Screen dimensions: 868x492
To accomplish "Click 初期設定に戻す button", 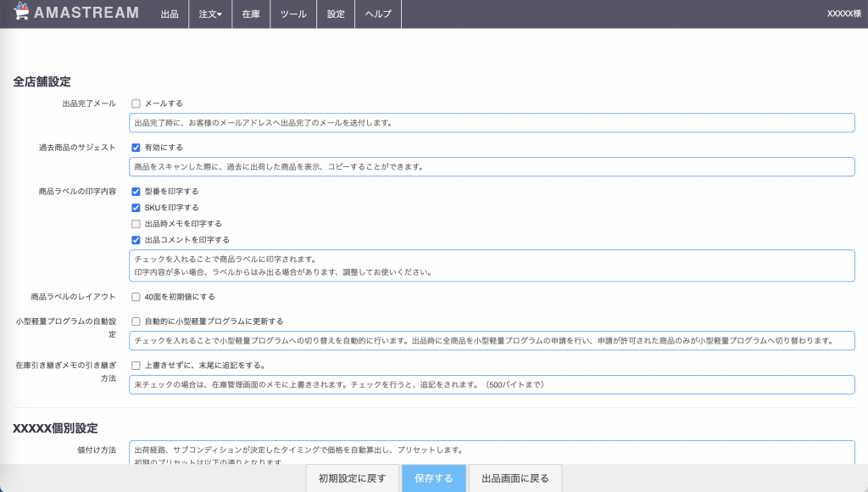I will pyautogui.click(x=352, y=478).
